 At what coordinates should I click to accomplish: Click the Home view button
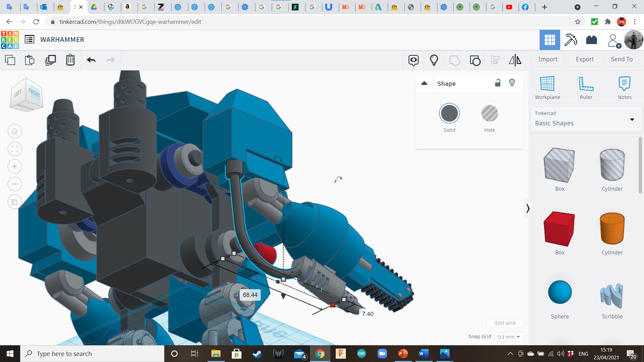click(x=15, y=131)
